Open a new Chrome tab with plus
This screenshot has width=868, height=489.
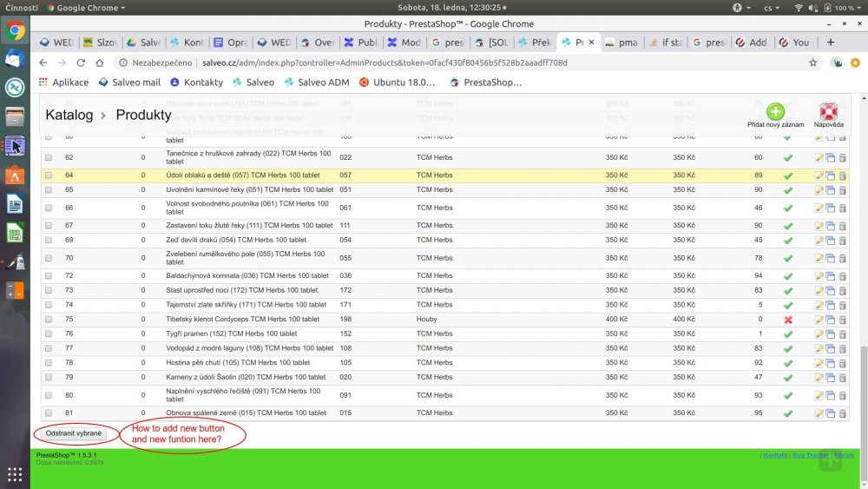[831, 42]
